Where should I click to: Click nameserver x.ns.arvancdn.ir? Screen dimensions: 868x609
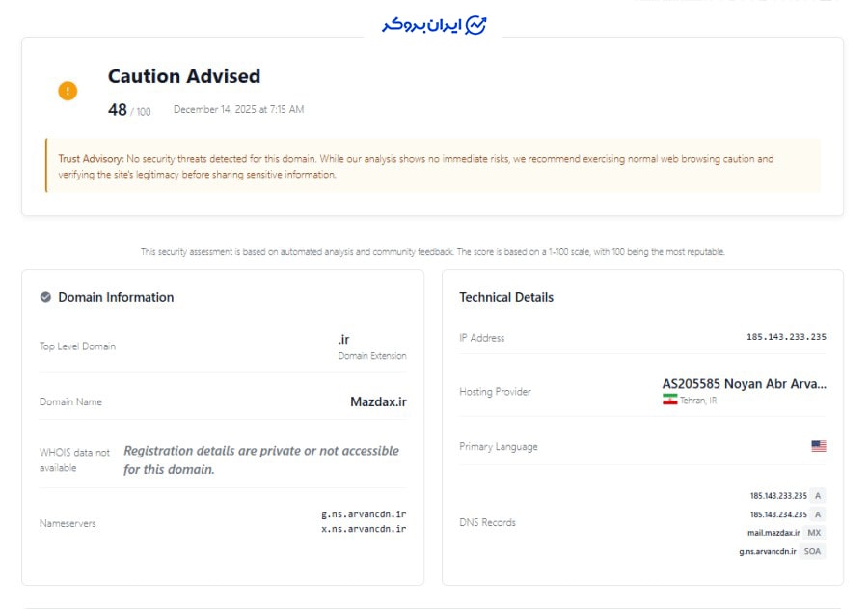pyautogui.click(x=364, y=529)
